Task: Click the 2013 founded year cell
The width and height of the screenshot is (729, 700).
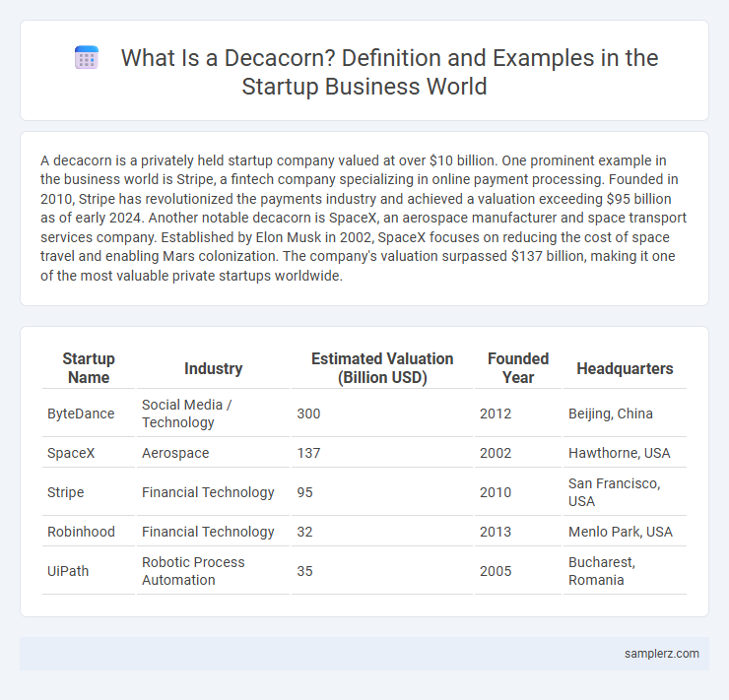Action: pyautogui.click(x=518, y=532)
